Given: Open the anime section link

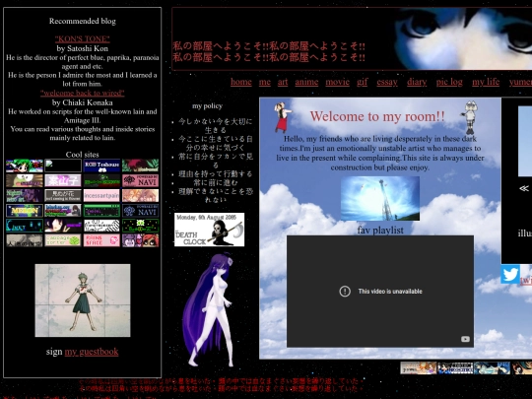Looking at the screenshot, I should click(306, 82).
